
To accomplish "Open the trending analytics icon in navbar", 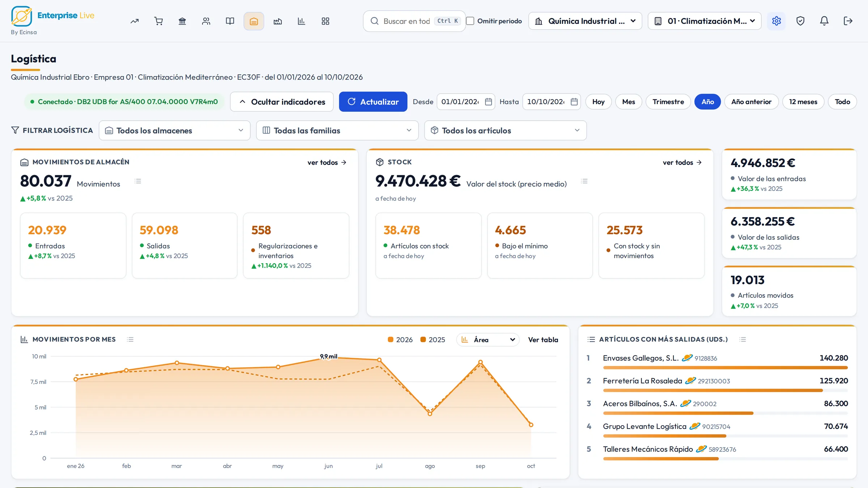I will [x=135, y=21].
